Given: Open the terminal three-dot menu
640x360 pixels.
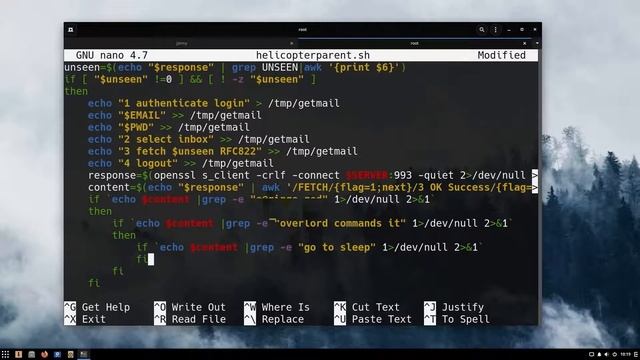Looking at the screenshot, I should click(x=496, y=30).
